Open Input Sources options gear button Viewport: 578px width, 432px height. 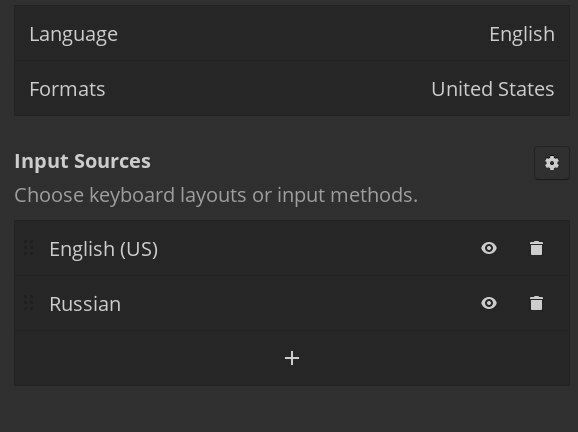click(551, 163)
